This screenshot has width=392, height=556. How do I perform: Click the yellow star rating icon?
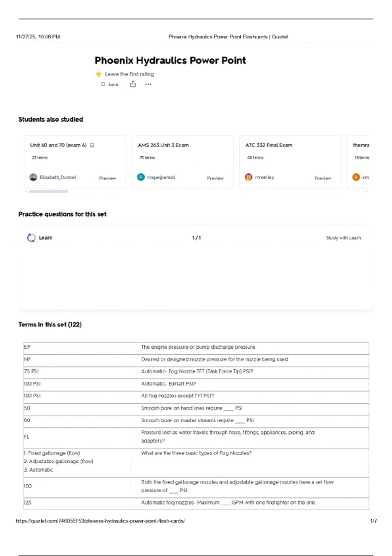point(98,74)
